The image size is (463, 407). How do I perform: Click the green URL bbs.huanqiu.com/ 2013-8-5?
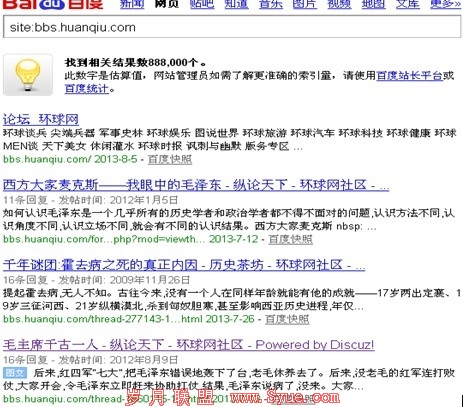70,159
